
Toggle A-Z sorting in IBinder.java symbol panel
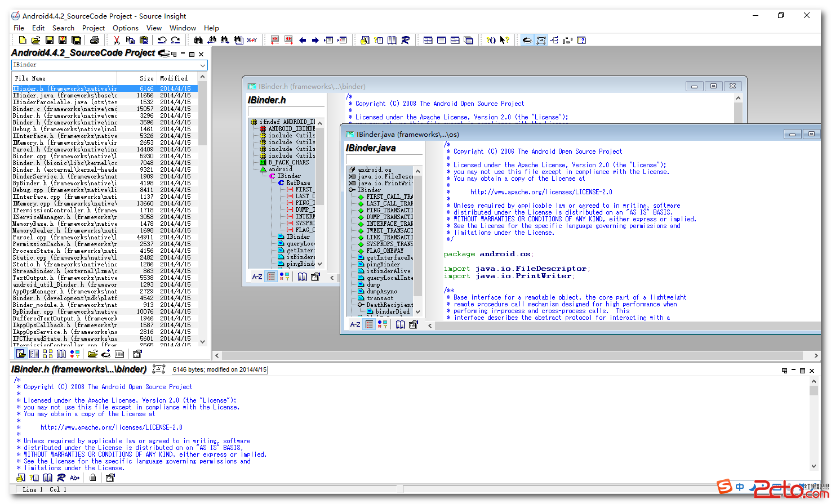click(x=355, y=324)
